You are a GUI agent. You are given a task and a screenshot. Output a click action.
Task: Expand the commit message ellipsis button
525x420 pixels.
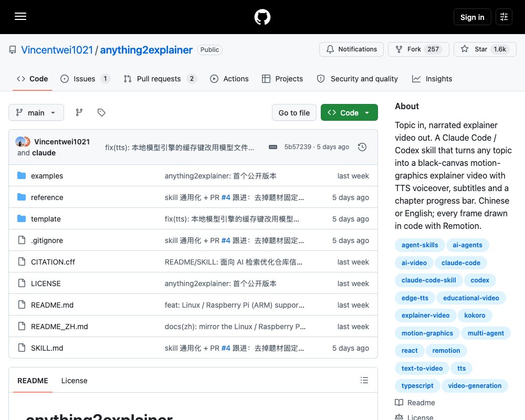click(273, 147)
